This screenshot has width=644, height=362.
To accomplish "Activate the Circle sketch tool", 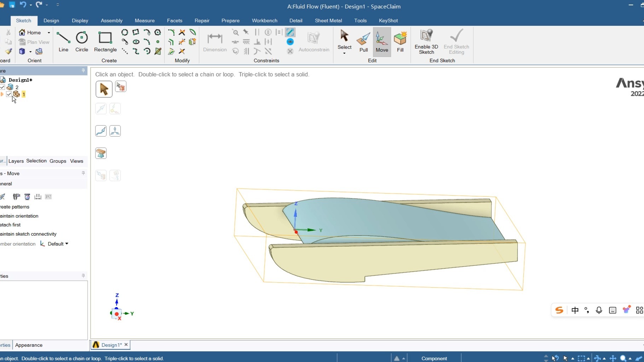I will click(82, 42).
